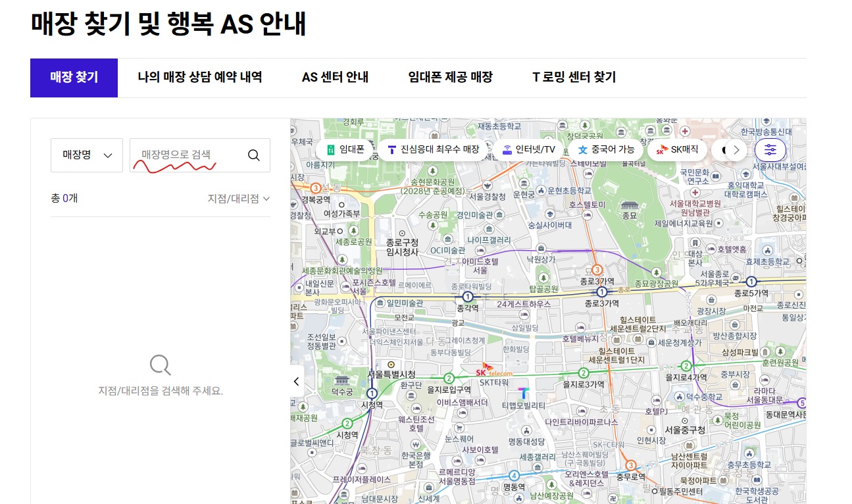Toggle the 임대폰 filter chip

pyautogui.click(x=345, y=150)
